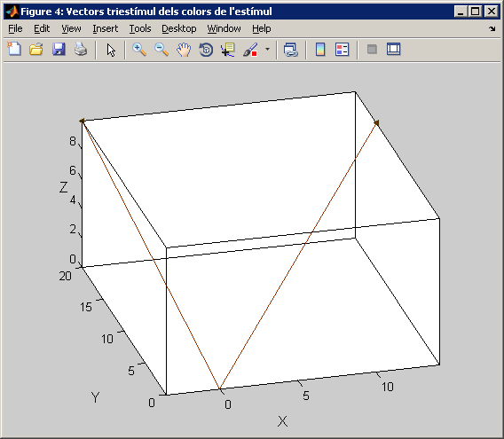Viewport: 504px width, 439px height.
Task: Toggle the Brush data tool
Action: tap(250, 50)
